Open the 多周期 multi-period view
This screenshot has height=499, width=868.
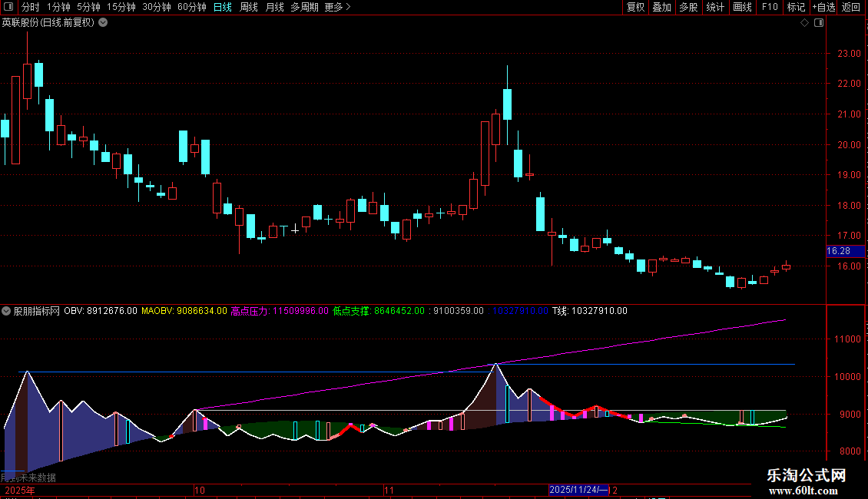point(304,7)
